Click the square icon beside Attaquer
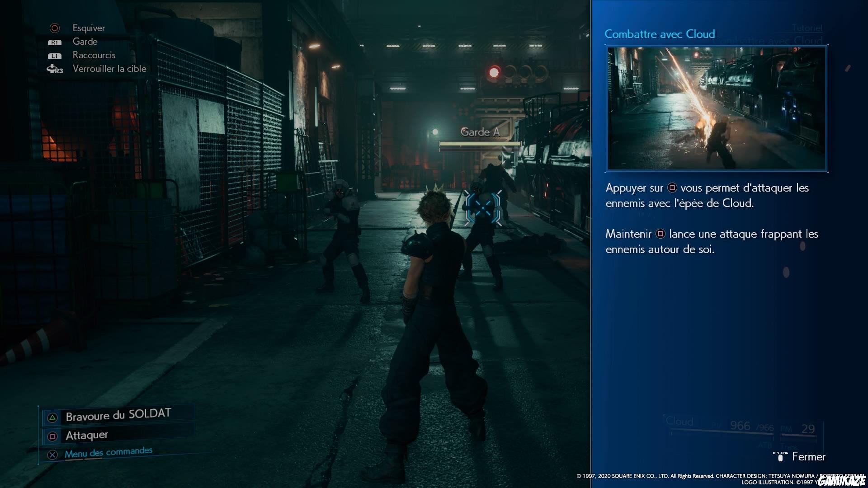The image size is (868, 488). tap(52, 436)
